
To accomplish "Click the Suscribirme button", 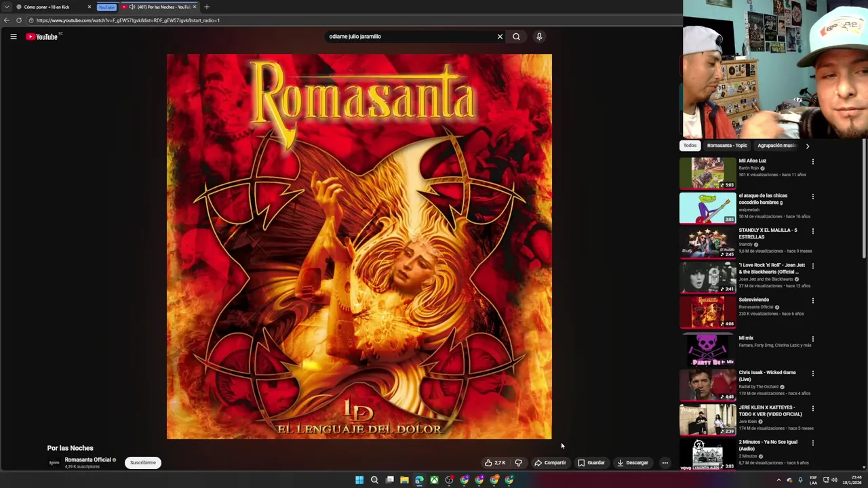I will (x=142, y=463).
